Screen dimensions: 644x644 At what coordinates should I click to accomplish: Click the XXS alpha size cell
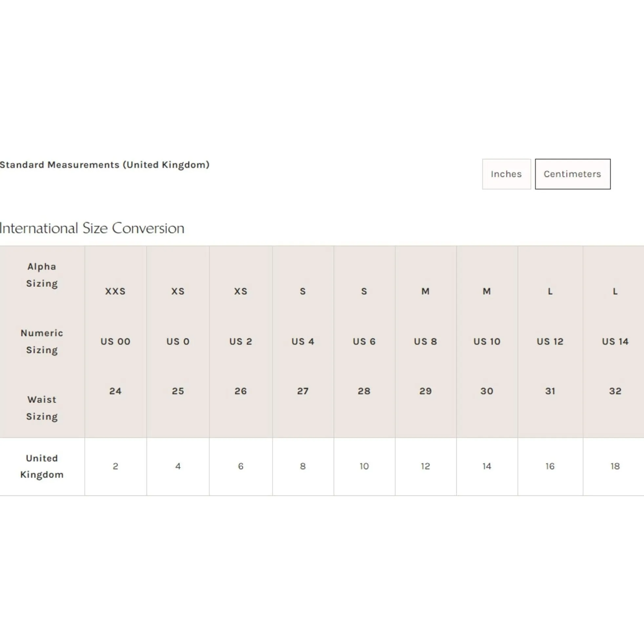tap(115, 291)
